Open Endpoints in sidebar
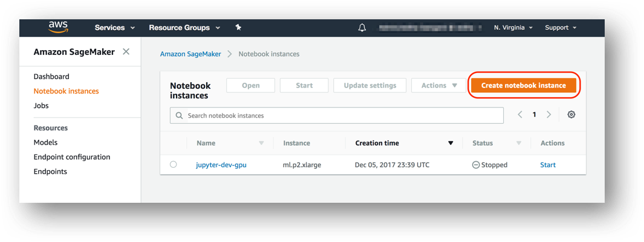644x242 pixels. click(50, 171)
